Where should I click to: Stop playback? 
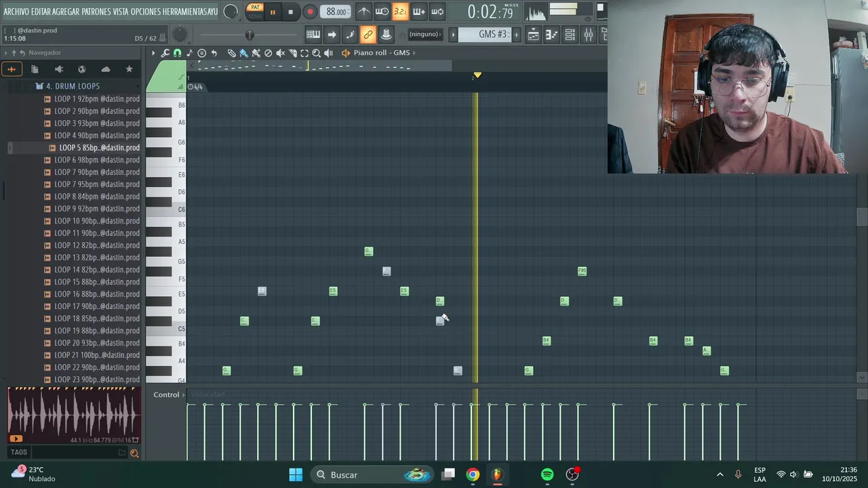click(x=290, y=12)
